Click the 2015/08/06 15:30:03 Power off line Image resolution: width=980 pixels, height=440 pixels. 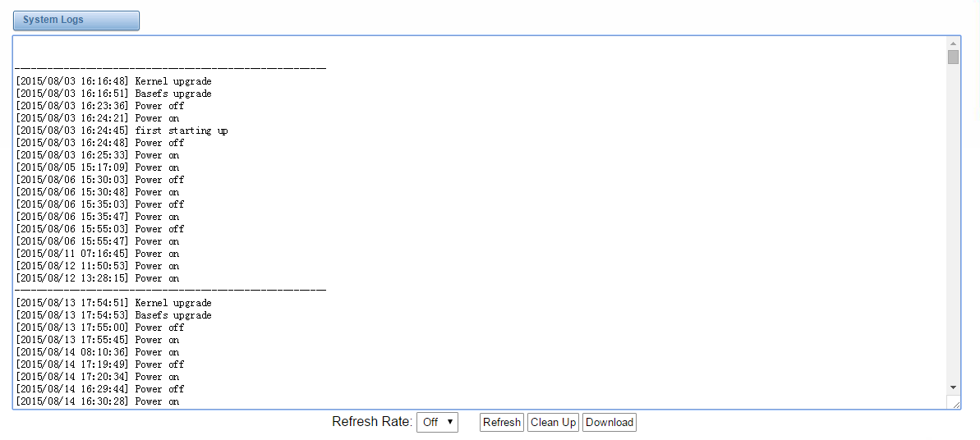click(x=100, y=180)
